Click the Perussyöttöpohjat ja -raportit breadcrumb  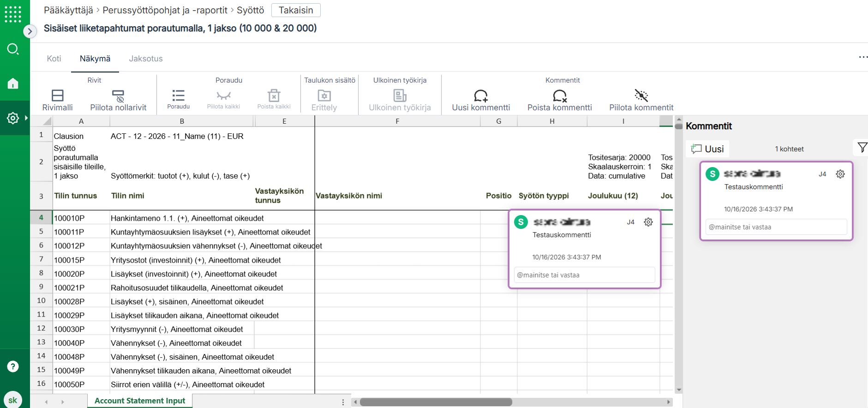(165, 10)
